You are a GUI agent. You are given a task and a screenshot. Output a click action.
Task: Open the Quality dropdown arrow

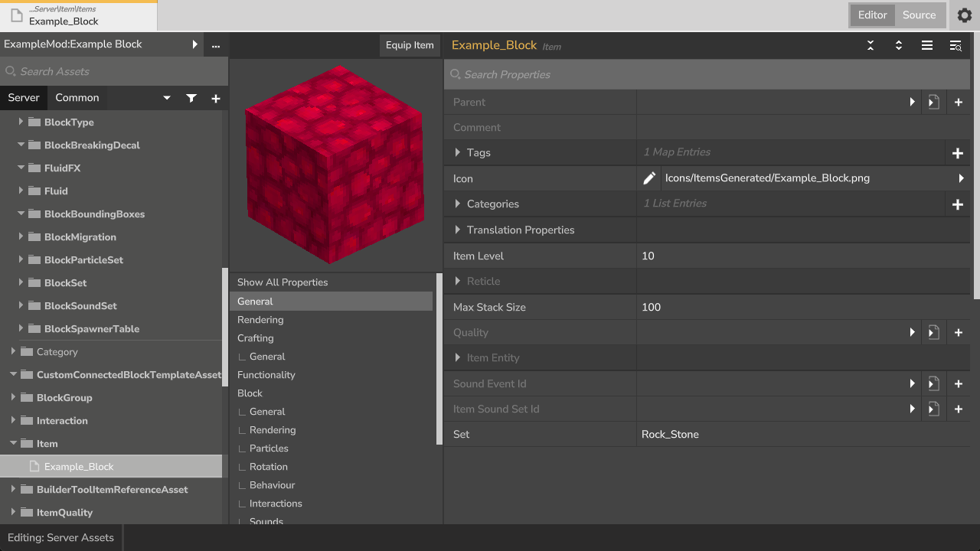912,332
